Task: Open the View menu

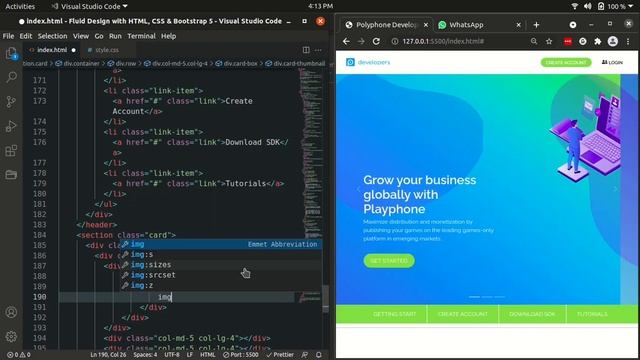Action: click(81, 36)
